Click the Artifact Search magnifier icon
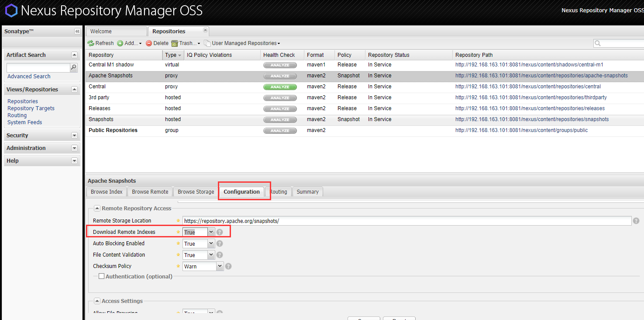Screen dimensions: 644x320 [x=74, y=68]
